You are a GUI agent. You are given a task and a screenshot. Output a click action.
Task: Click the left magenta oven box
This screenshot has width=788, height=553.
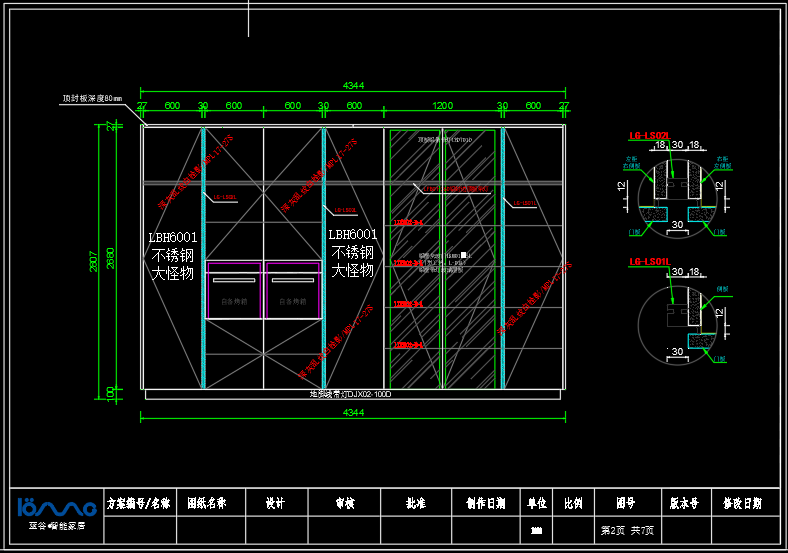click(234, 290)
